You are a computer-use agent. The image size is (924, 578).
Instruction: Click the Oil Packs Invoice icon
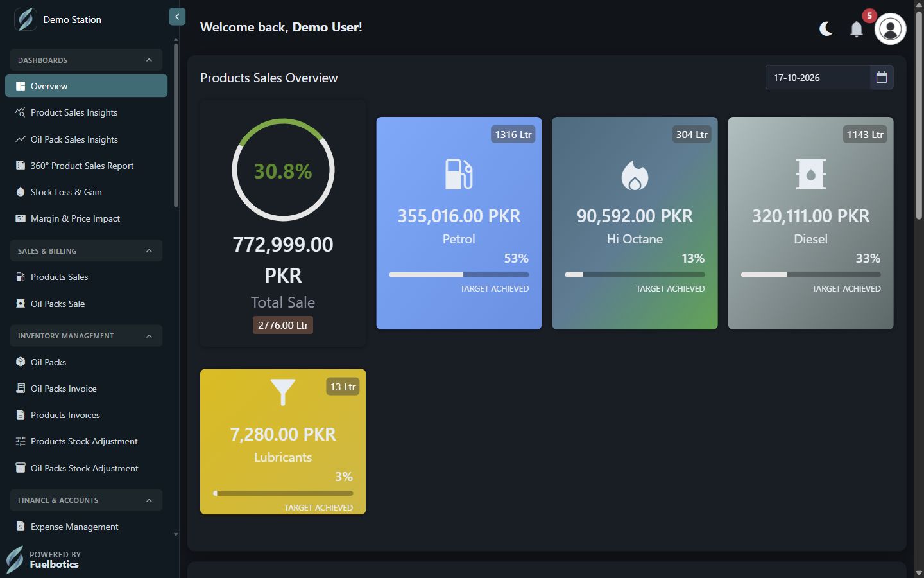pyautogui.click(x=21, y=388)
